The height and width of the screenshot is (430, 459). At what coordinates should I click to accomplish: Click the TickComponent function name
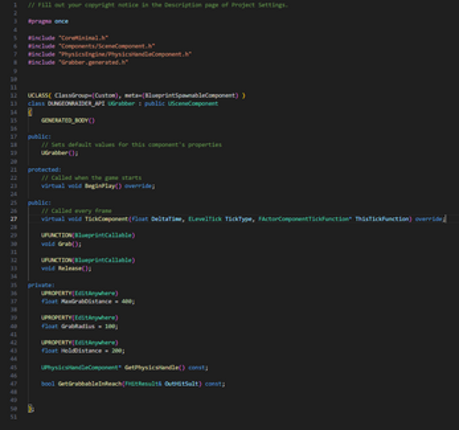[x=106, y=219]
